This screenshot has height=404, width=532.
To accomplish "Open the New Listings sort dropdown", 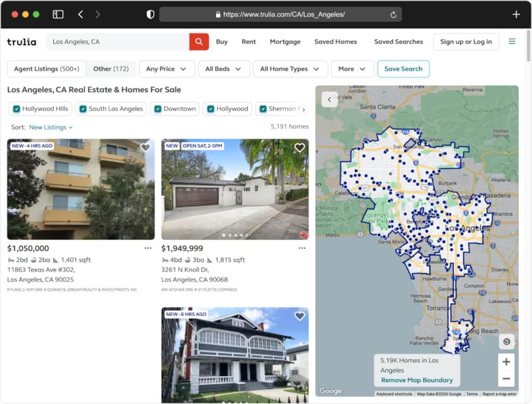I will [51, 127].
